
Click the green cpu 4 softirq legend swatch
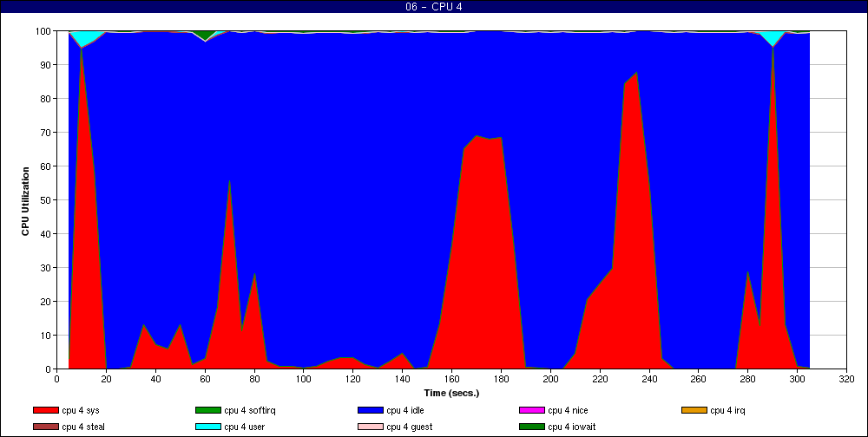[x=207, y=410]
